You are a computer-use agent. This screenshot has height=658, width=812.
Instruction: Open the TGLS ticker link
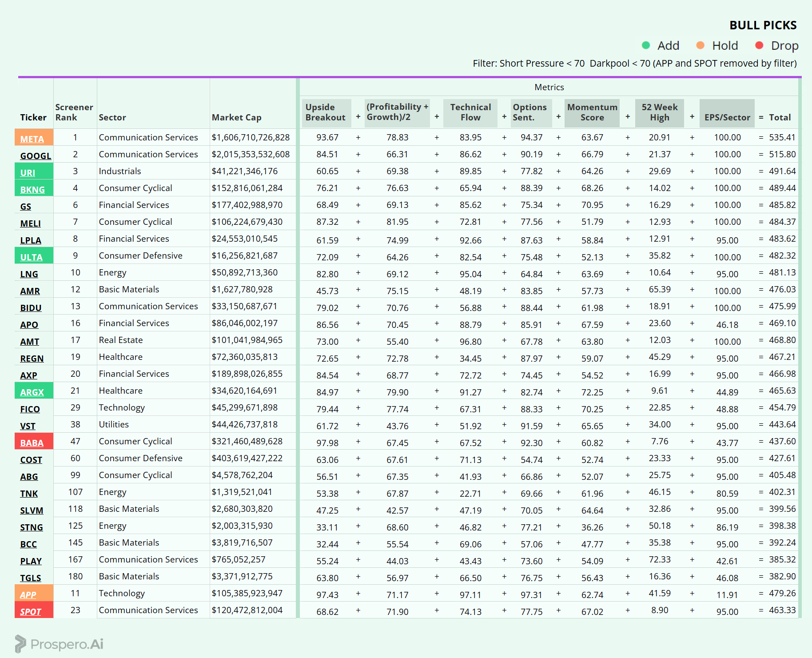point(31,578)
